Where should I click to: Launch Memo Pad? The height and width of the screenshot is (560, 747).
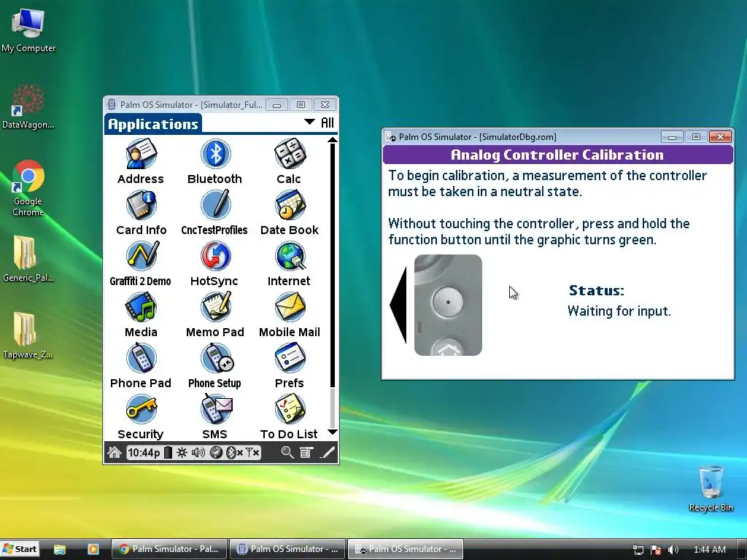pos(215,314)
